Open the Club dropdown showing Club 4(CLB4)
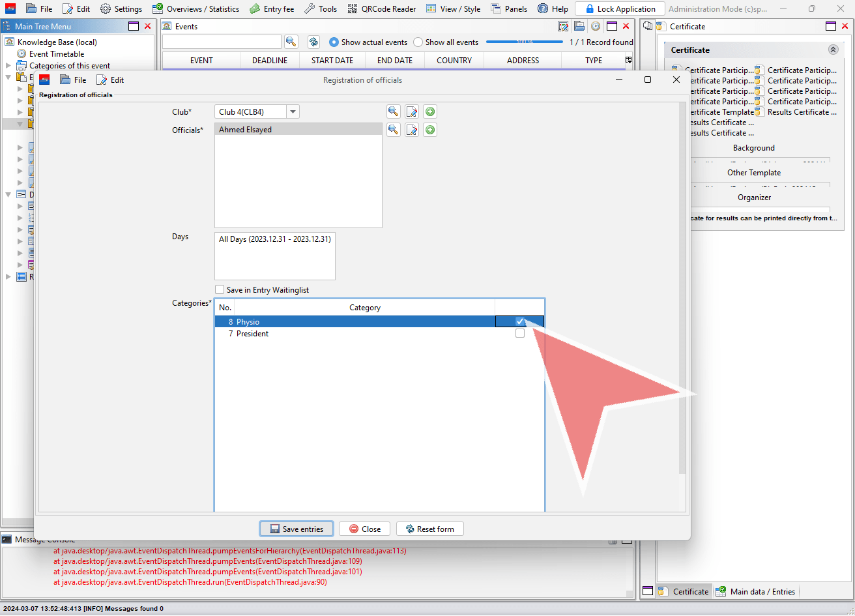 pos(257,111)
